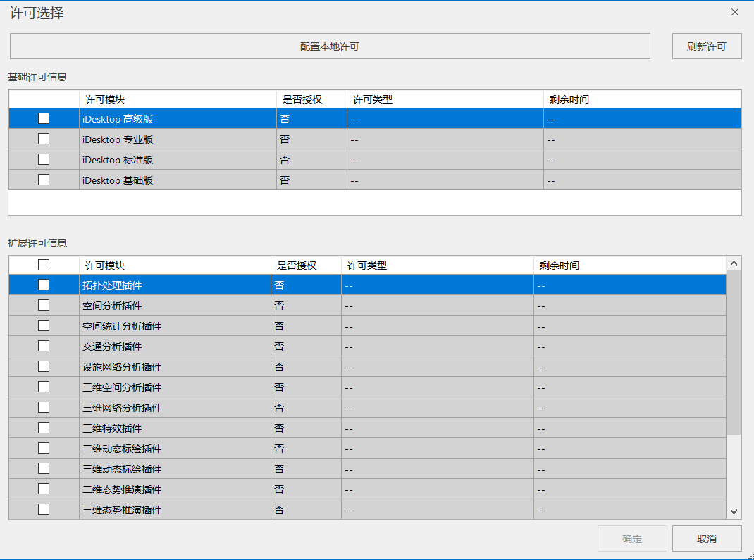Select the iDesktop 基础版 row text

[x=118, y=180]
